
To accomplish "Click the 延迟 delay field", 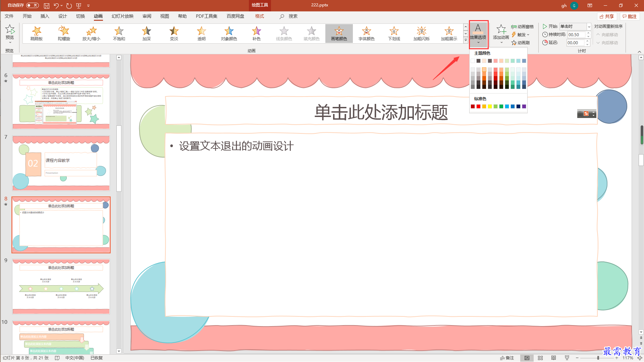I will [576, 43].
